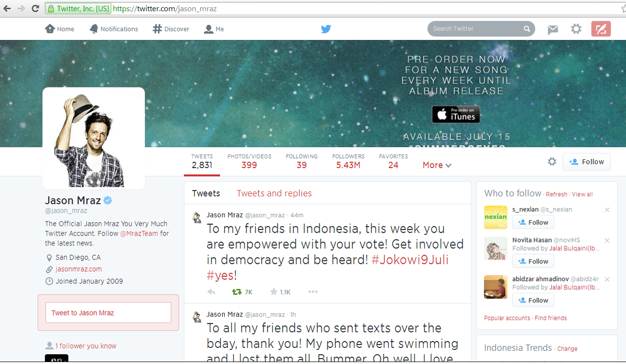626x364 pixels.
Task: Open the 44m timestamp of the first tweet
Action: click(x=297, y=215)
